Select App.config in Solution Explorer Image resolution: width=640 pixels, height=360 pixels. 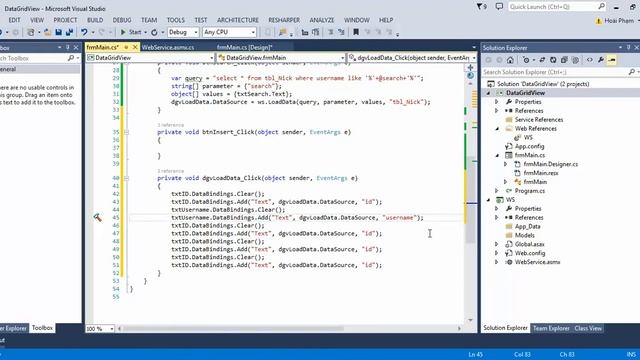529,146
